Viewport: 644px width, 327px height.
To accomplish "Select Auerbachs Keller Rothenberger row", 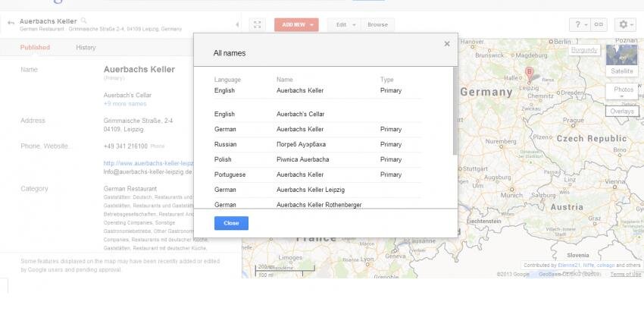I will [x=318, y=204].
